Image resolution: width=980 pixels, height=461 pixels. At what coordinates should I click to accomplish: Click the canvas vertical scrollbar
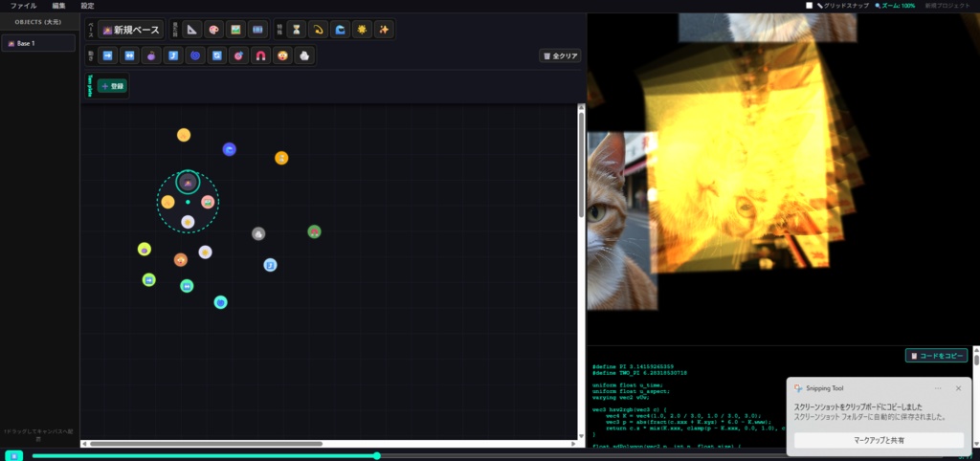tap(581, 166)
